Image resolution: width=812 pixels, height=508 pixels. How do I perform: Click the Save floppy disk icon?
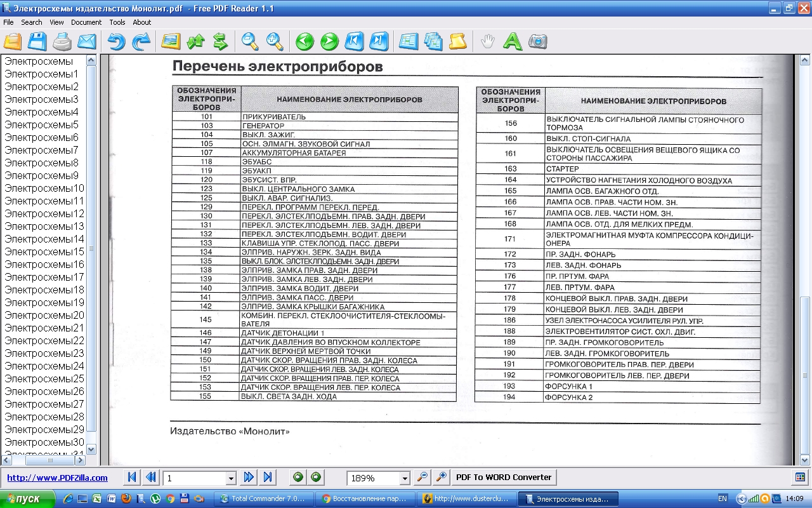click(37, 42)
